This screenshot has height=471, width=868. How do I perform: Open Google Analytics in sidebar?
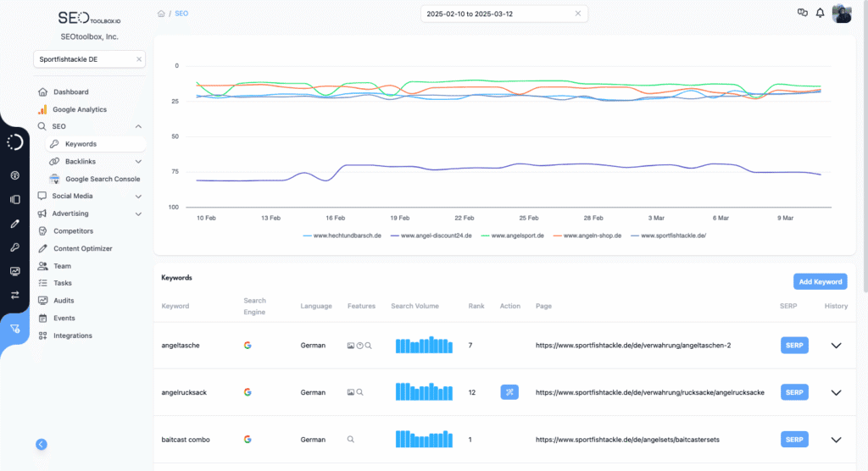coord(80,109)
